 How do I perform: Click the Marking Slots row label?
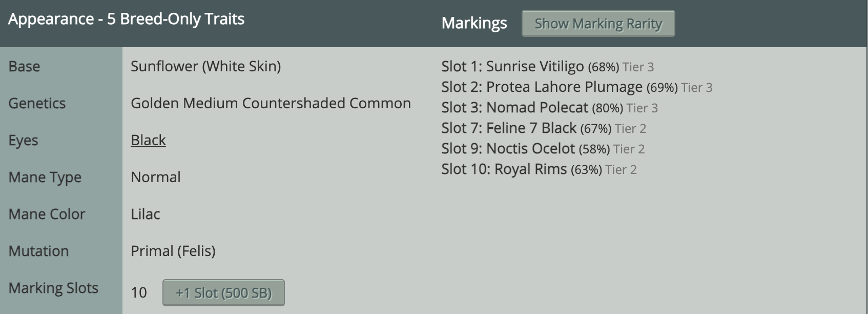[x=53, y=288]
